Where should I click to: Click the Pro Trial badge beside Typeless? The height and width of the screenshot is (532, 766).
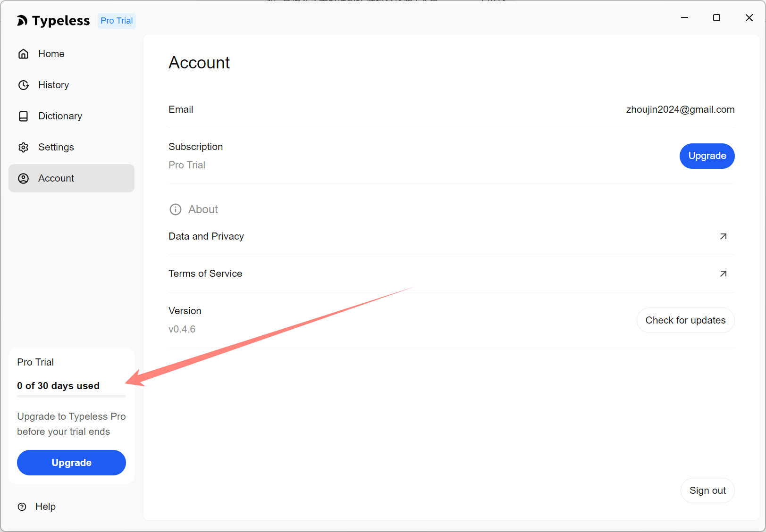pyautogui.click(x=117, y=21)
